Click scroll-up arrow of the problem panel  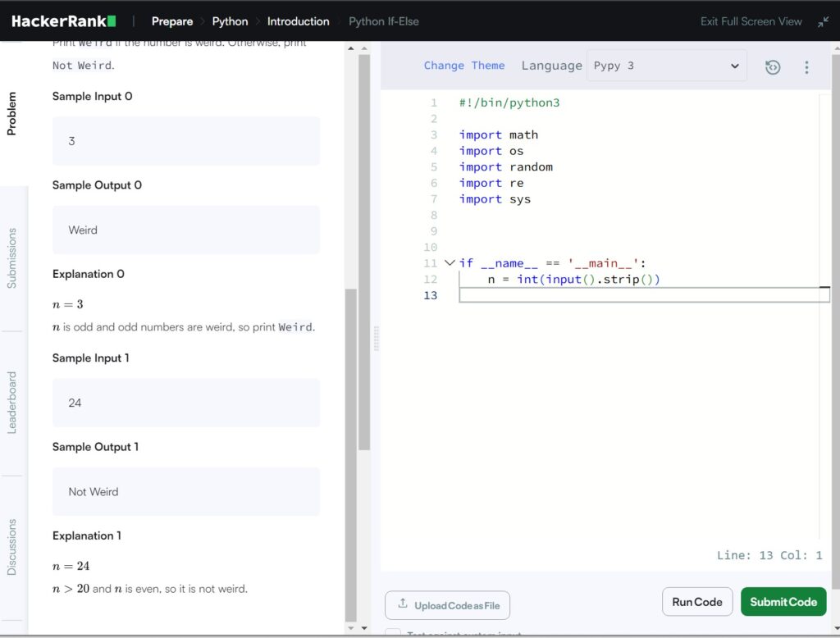pyautogui.click(x=352, y=48)
